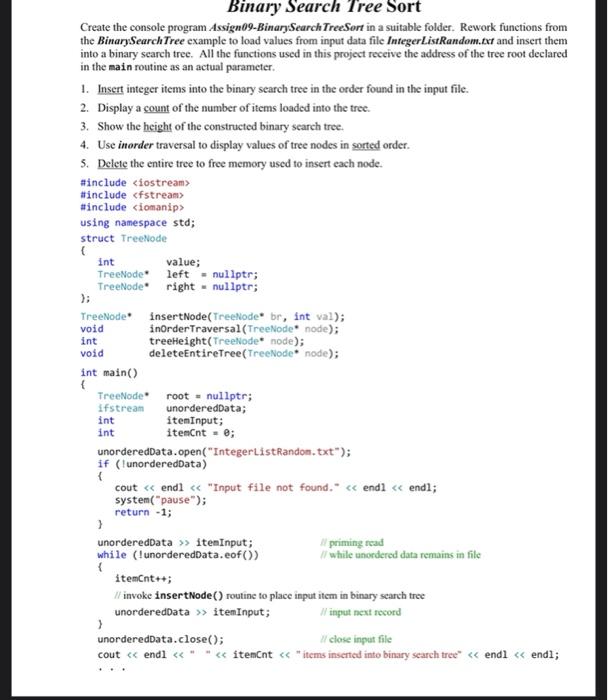Click the underlined word "Insert" in step 1
Viewport: 608px width, 700px height.
(x=110, y=89)
